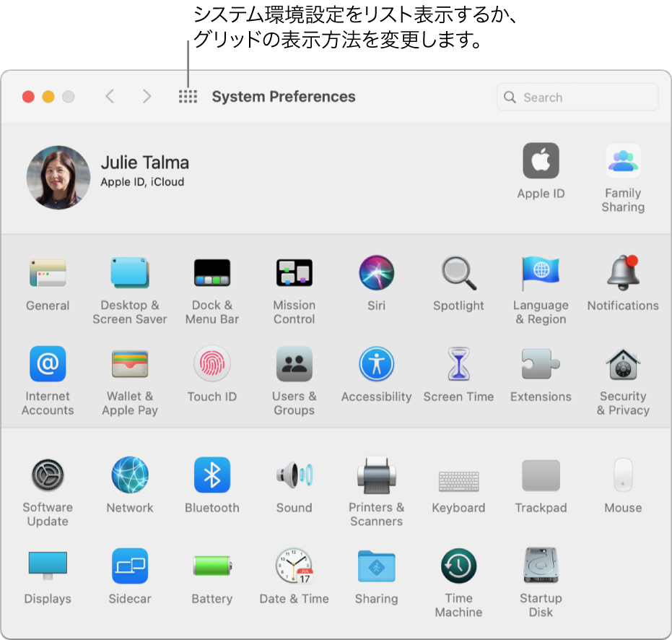Image resolution: width=672 pixels, height=640 pixels.
Task: Open Language & Region preferences
Action: click(541, 273)
